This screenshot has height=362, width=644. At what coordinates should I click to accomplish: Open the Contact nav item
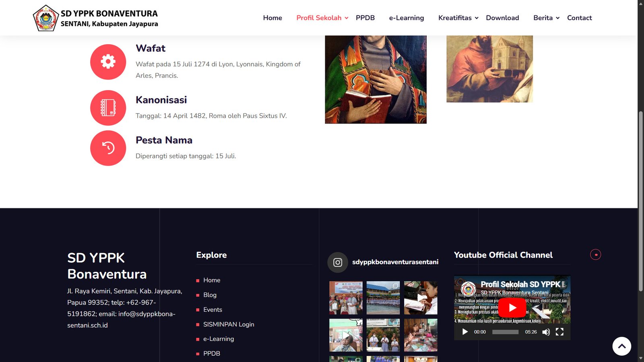(580, 18)
